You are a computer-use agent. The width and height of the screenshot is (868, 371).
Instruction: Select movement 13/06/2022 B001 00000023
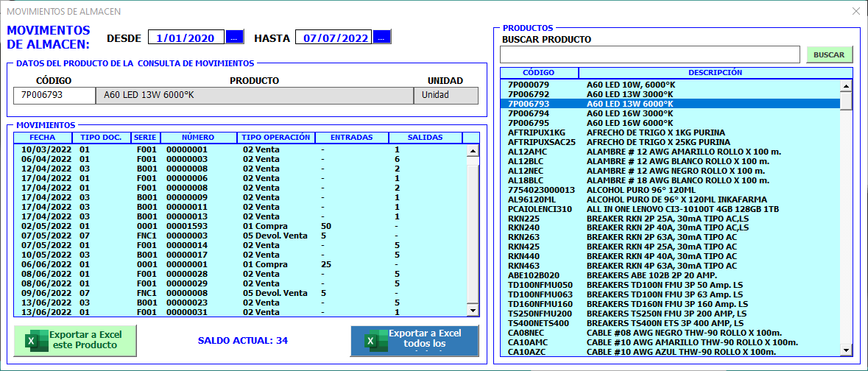pyautogui.click(x=240, y=303)
